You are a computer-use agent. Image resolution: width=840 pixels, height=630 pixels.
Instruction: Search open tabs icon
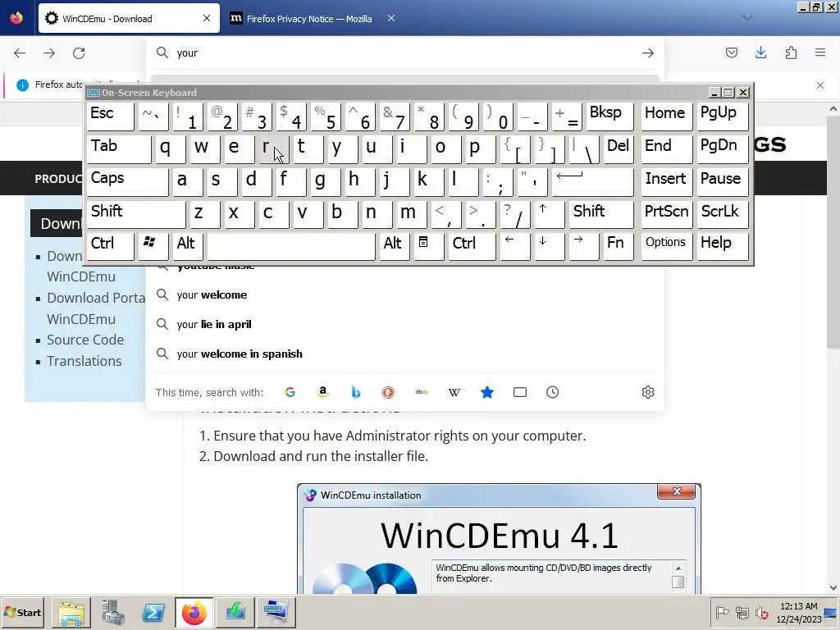pos(519,392)
